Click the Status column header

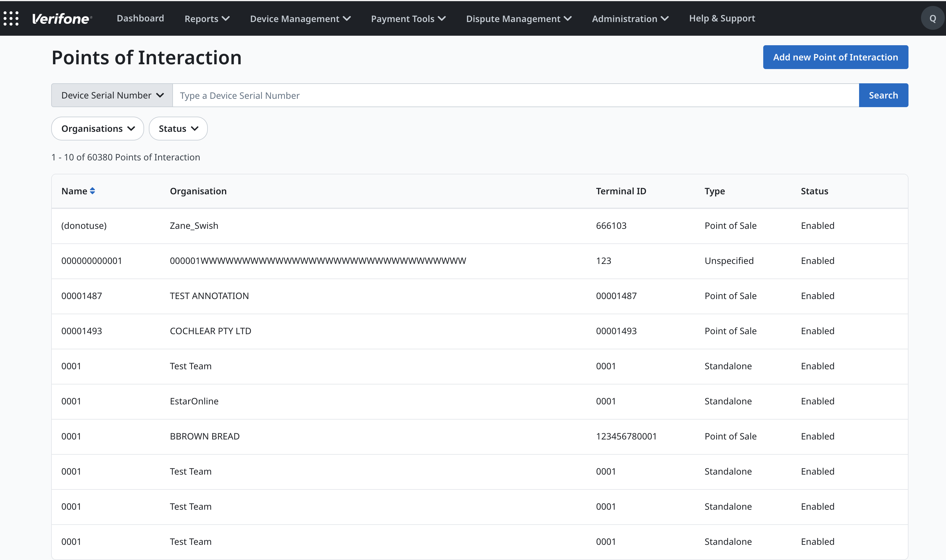[x=814, y=191]
